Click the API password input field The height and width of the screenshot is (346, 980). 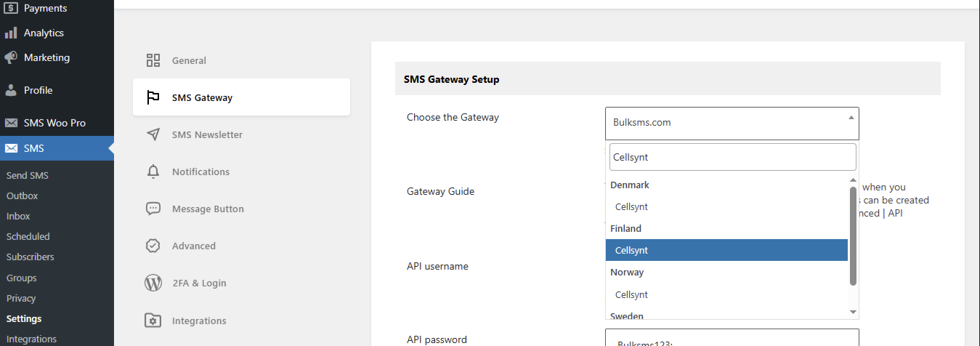pyautogui.click(x=732, y=337)
